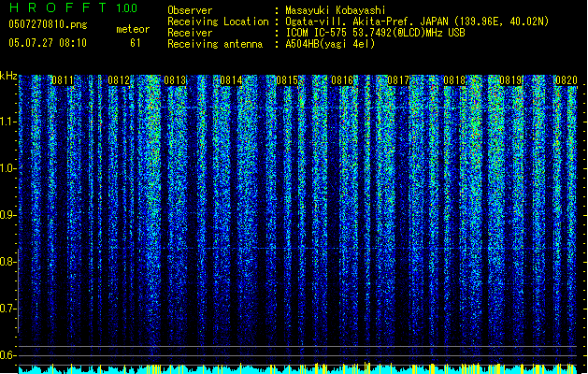Screen dimensions: 588x374
Task: Click the 0819 time marker
Action: [510, 80]
